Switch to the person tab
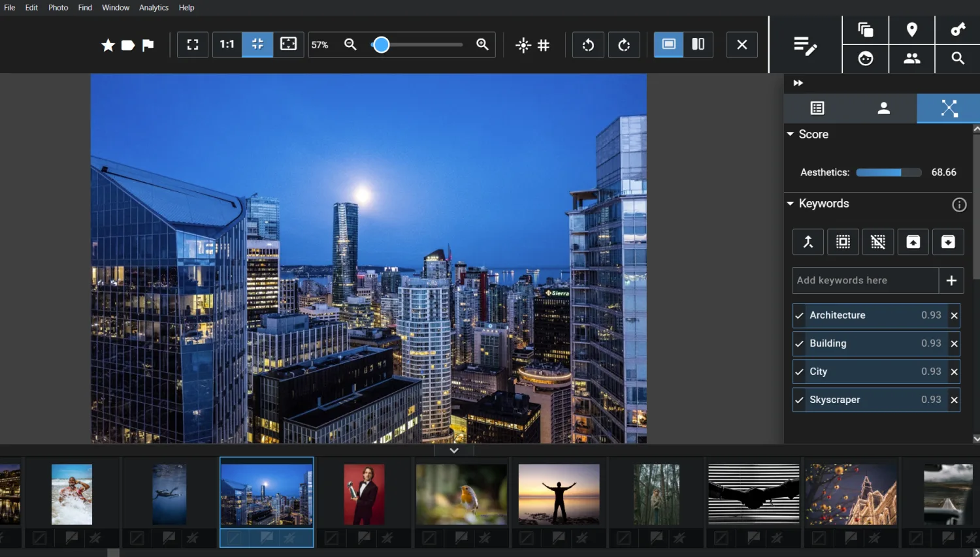Screen dimensions: 980x557 pos(883,108)
